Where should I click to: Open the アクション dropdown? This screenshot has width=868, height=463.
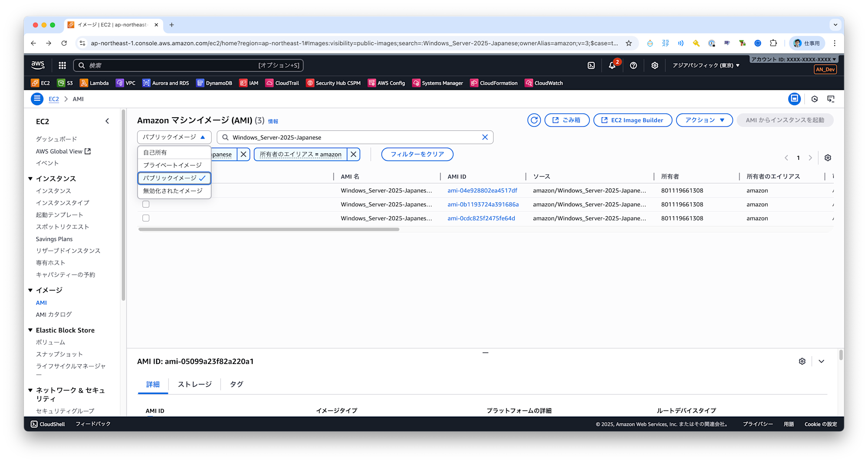[704, 120]
